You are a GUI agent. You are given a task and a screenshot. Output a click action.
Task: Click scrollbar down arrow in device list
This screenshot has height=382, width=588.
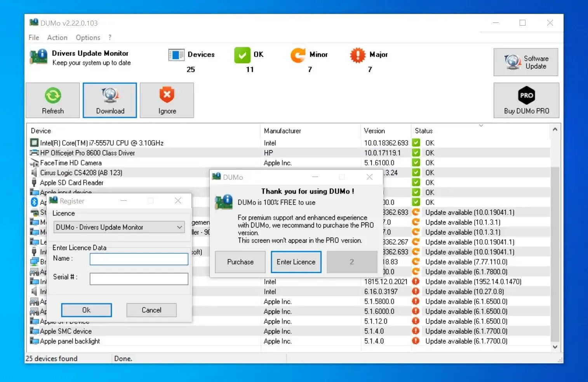(x=555, y=347)
